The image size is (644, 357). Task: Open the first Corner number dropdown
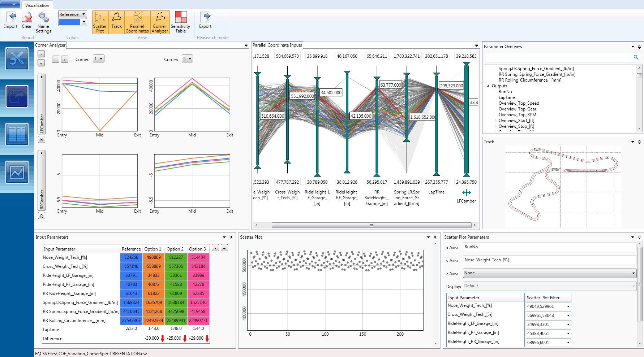(x=98, y=59)
